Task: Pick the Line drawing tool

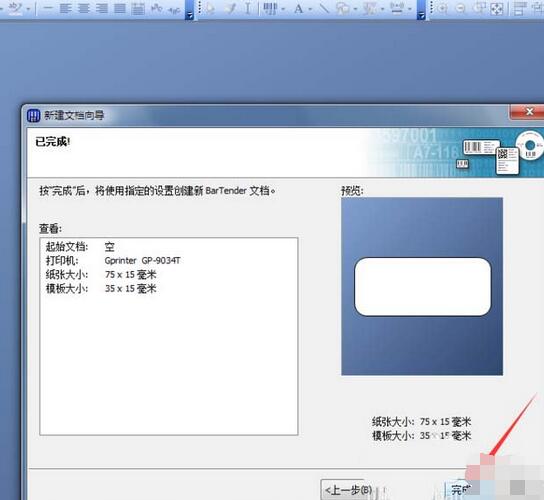Action: (324, 8)
